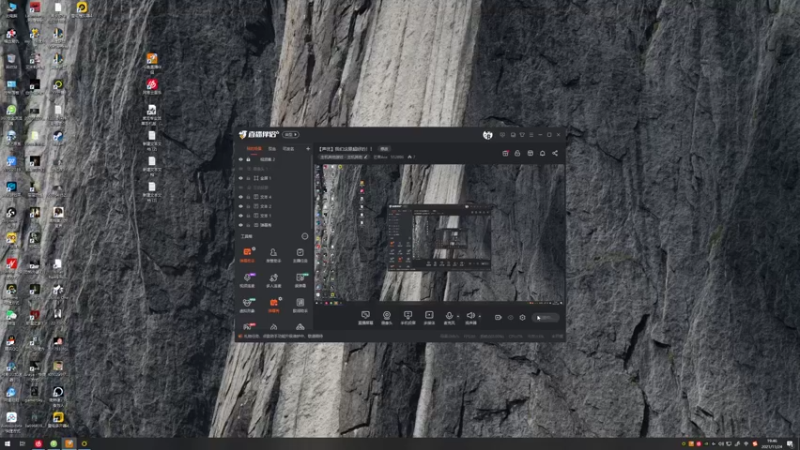Open the orange tool in the third toolbox row
Screen dimensions: 800x450
(x=273, y=305)
